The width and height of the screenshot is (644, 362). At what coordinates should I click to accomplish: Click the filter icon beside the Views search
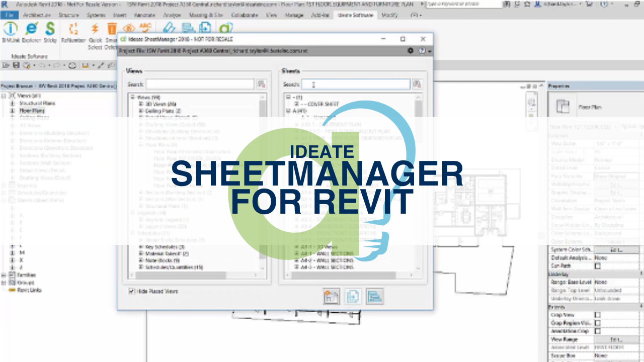(x=262, y=84)
